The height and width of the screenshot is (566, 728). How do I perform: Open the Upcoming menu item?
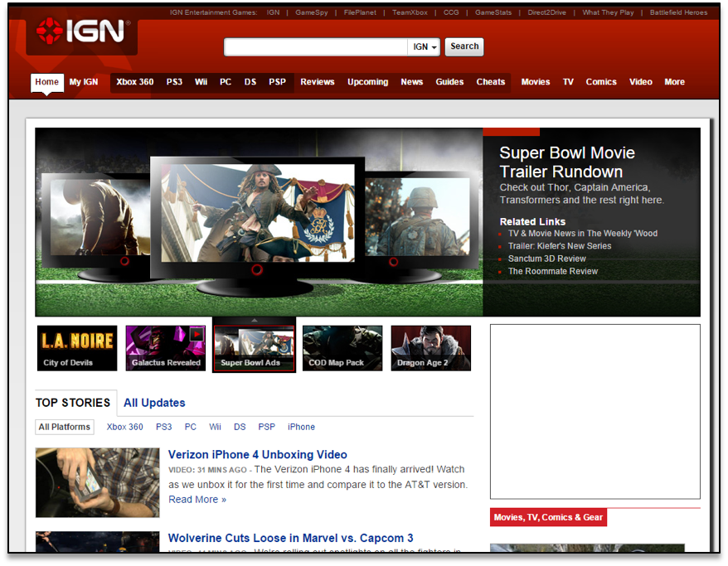click(367, 82)
